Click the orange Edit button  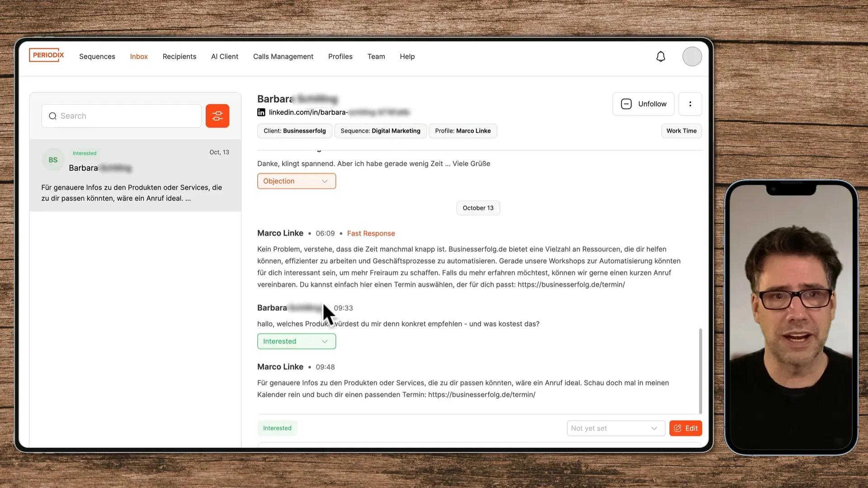point(685,428)
